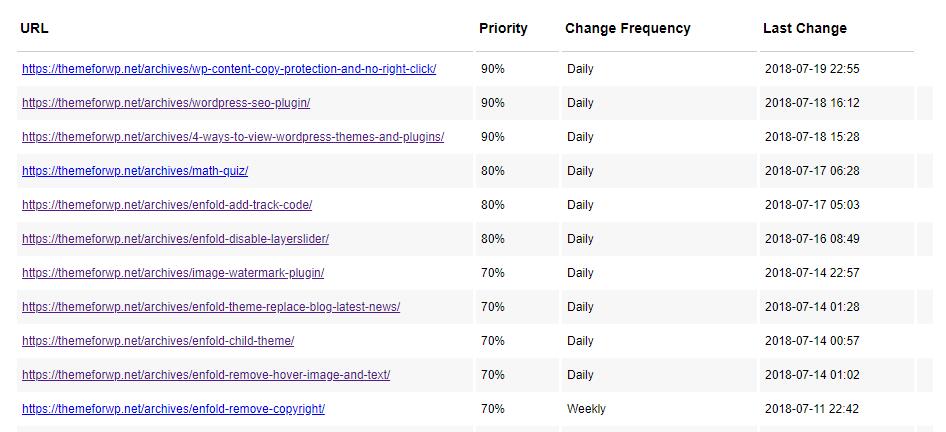Visit the enfold-remove-copyright URL
Image resolution: width=946 pixels, height=432 pixels.
pyautogui.click(x=173, y=409)
